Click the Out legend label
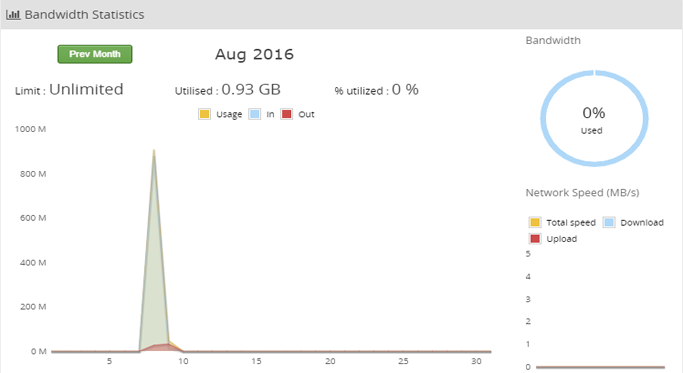Image resolution: width=683 pixels, height=373 pixels. [306, 114]
